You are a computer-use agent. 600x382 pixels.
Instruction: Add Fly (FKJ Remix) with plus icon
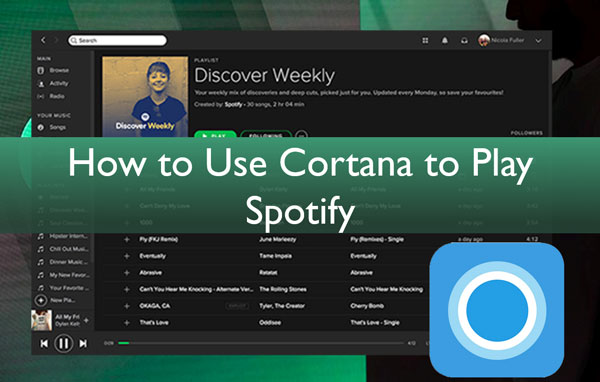127,239
